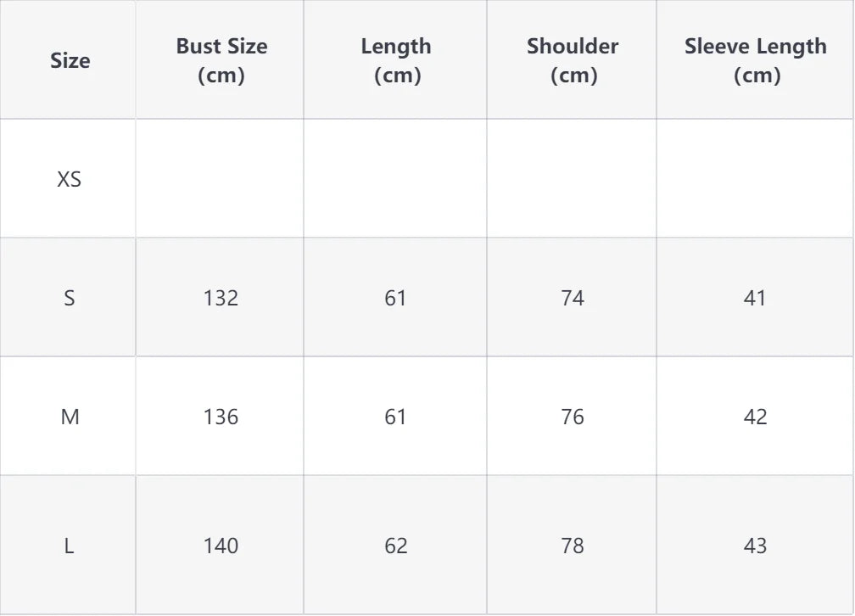Select the M size row label
Viewport: 855px width, 616px height.
pos(70,417)
